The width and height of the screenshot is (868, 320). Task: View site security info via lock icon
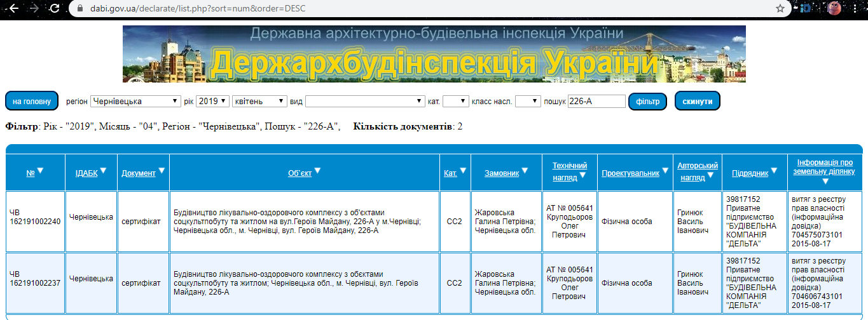(79, 9)
